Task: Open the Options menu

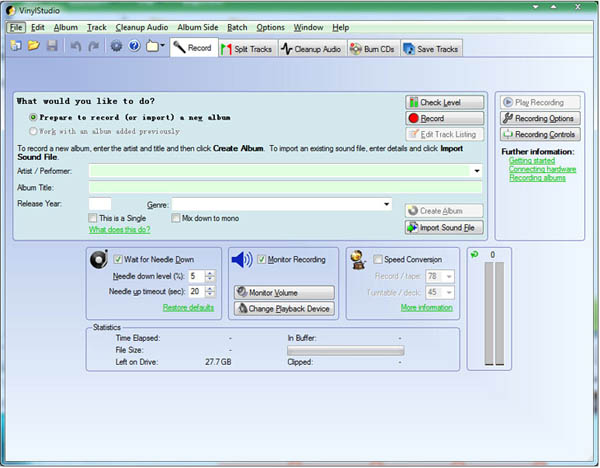Action: [270, 28]
